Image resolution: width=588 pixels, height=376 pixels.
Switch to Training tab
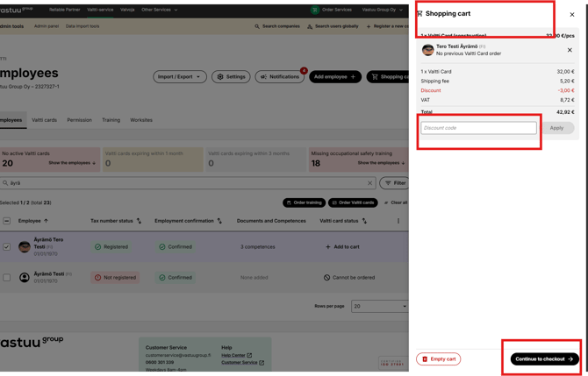[111, 120]
